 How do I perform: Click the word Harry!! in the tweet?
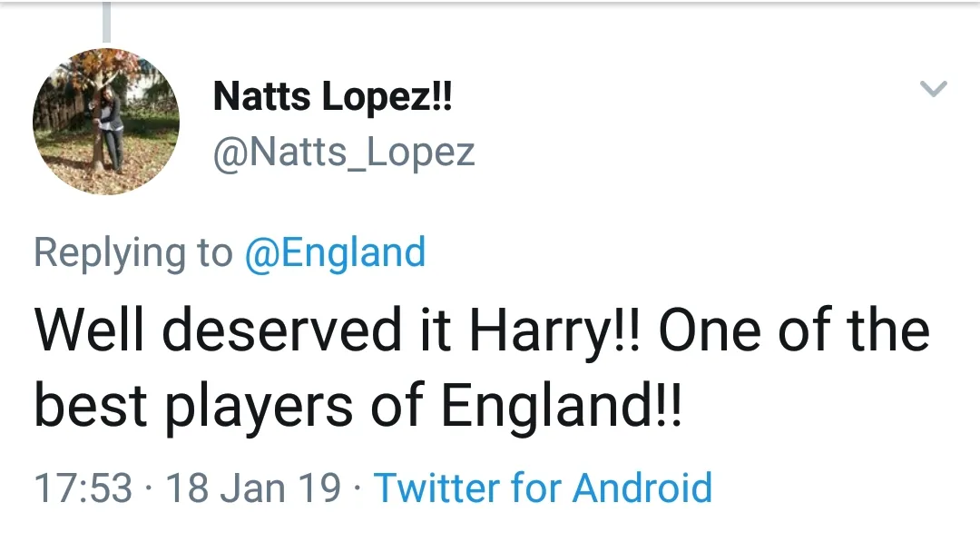click(x=555, y=331)
